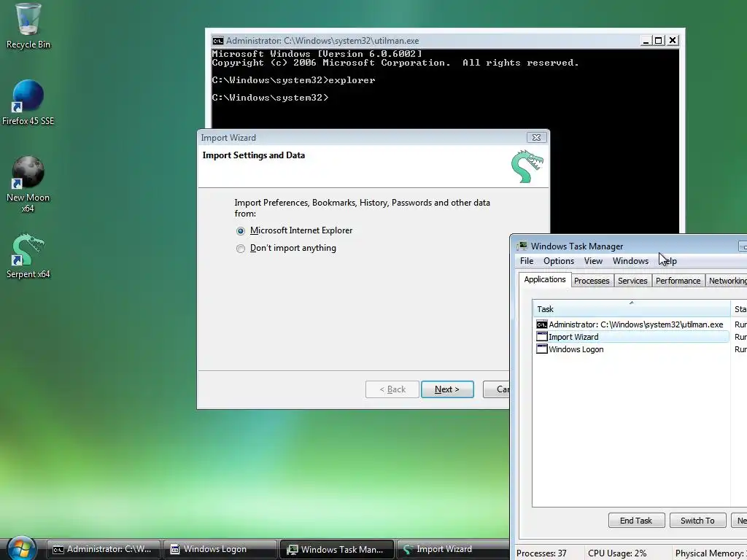This screenshot has width=747, height=560.
Task: Click the Switch To button
Action: point(697,521)
